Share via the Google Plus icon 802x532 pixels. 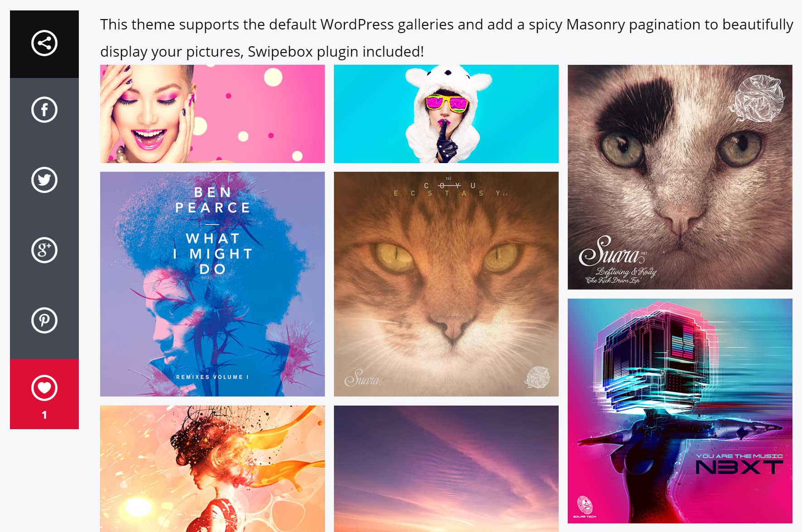click(44, 250)
